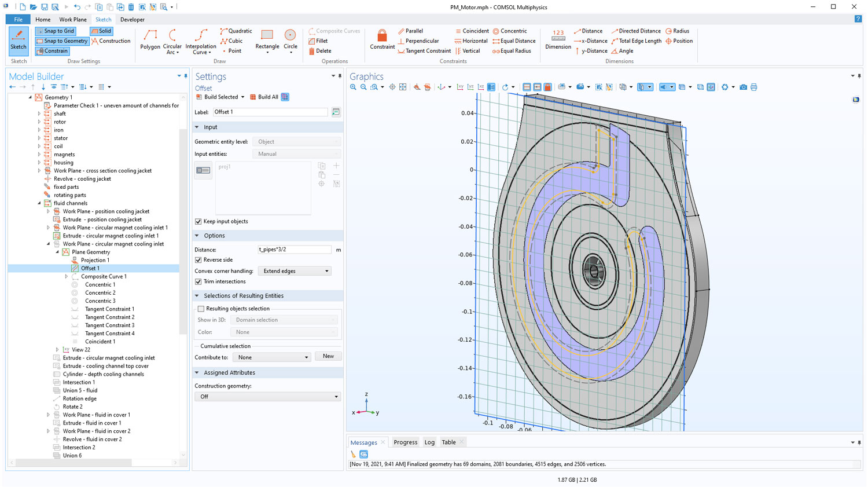The image size is (868, 487).
Task: Open Convex corner handling dropdown
Action: tap(295, 271)
